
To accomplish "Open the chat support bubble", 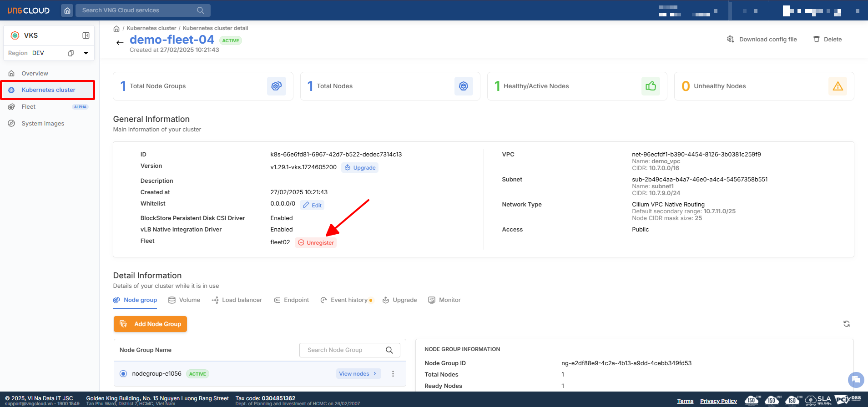I will pos(856,379).
